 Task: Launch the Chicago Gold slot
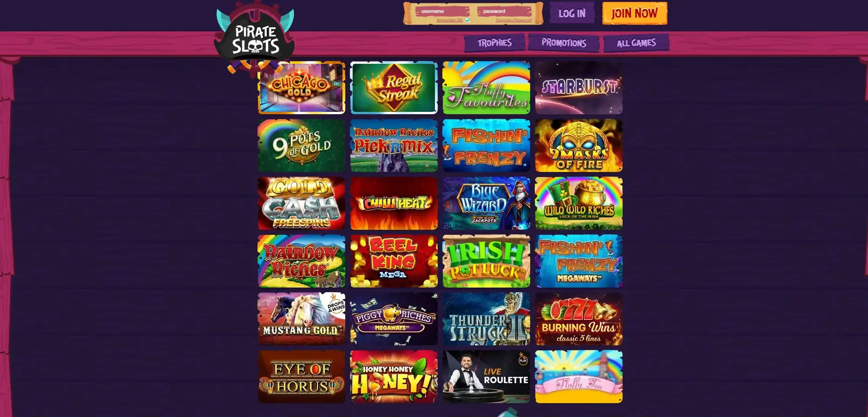coord(301,88)
